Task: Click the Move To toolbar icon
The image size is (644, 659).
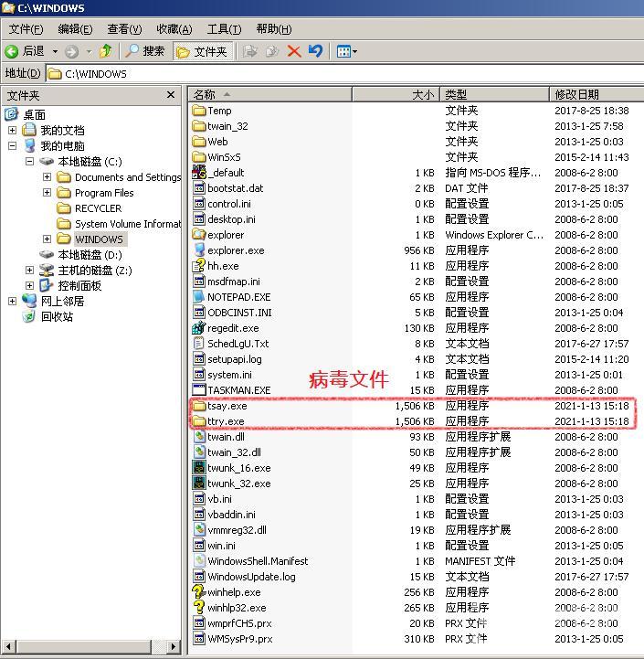Action: pyautogui.click(x=250, y=52)
